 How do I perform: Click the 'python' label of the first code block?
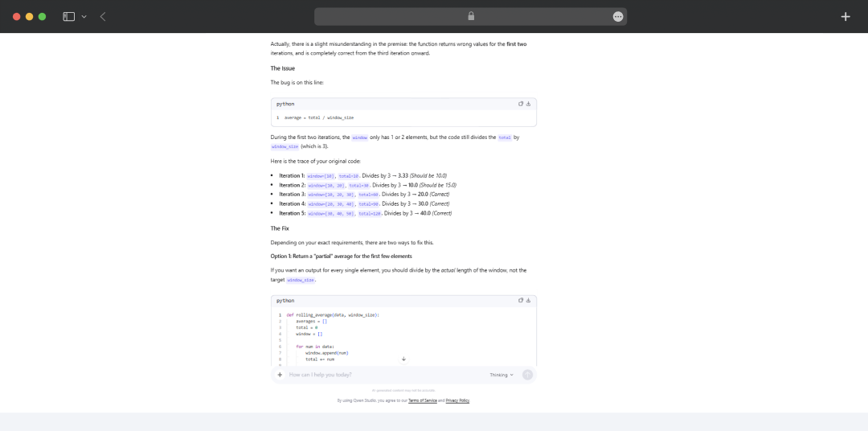tap(285, 105)
